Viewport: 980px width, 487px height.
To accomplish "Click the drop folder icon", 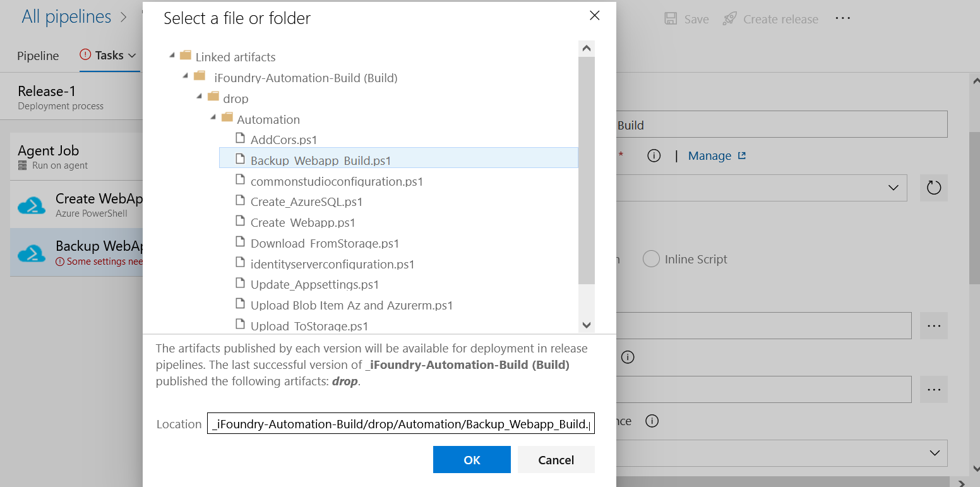I will point(213,97).
